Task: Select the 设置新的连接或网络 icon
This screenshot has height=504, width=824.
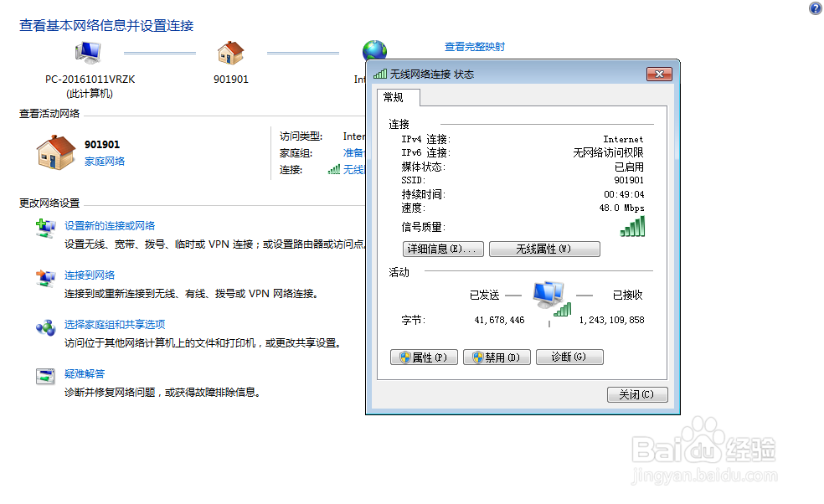Action: pos(45,227)
